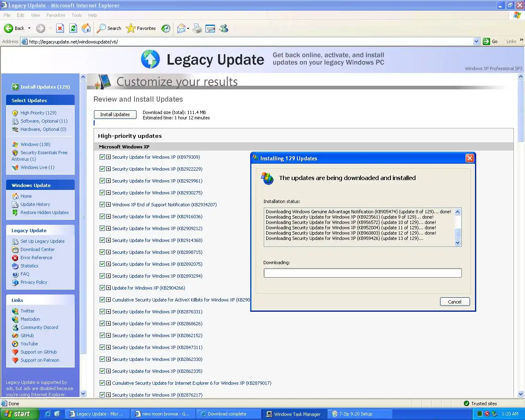The width and height of the screenshot is (525, 420).
Task: Click the Go arrow button
Action: pos(491,41)
